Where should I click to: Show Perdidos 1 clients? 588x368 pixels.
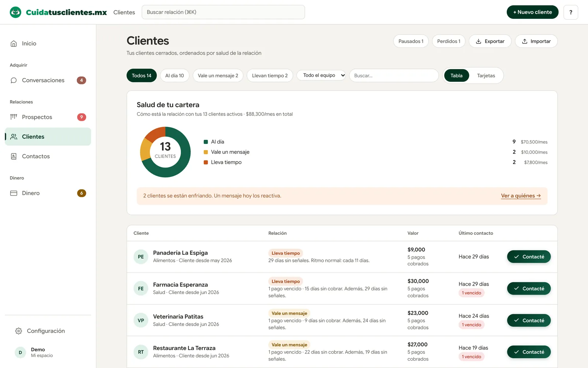[449, 41]
